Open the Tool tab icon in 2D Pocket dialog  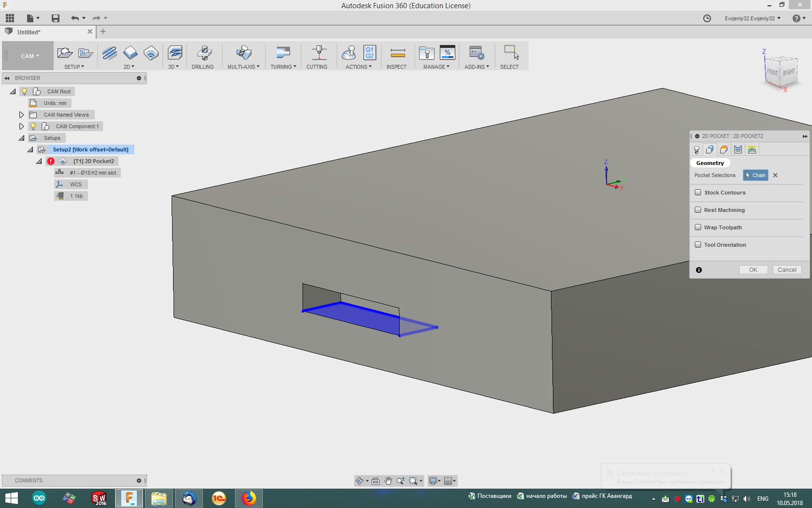[x=696, y=149]
